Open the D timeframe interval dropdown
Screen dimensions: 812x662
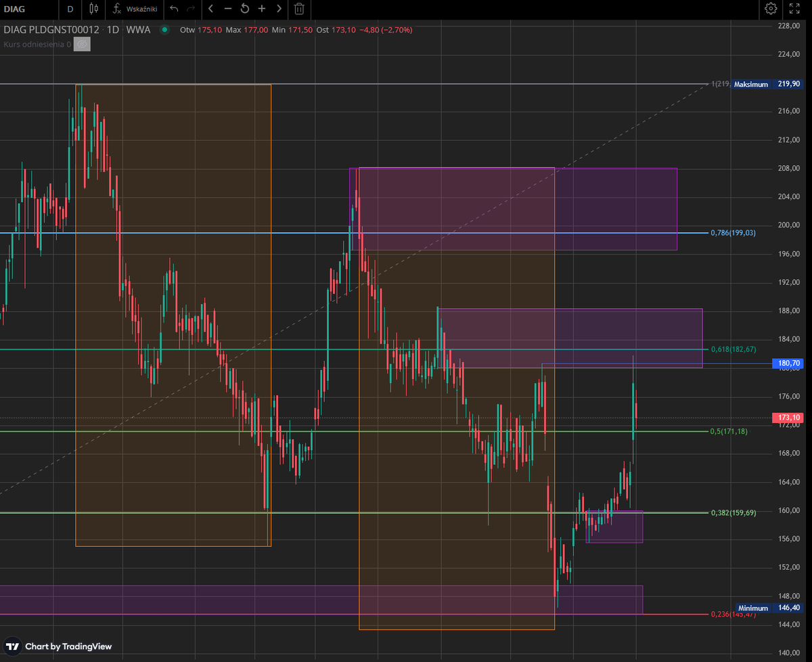(x=70, y=9)
